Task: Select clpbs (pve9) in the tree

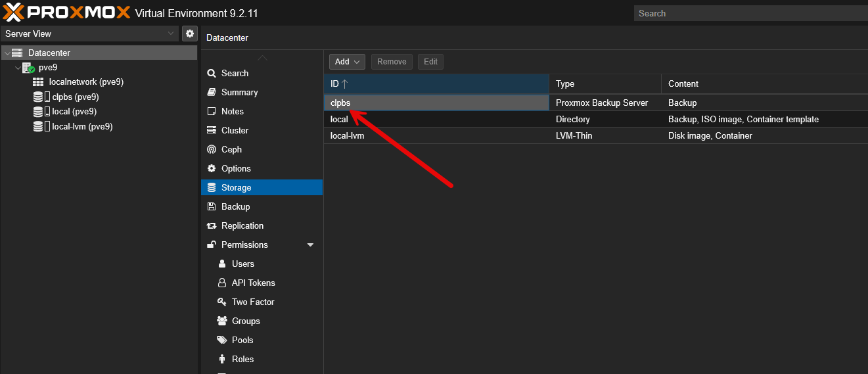Action: coord(76,97)
